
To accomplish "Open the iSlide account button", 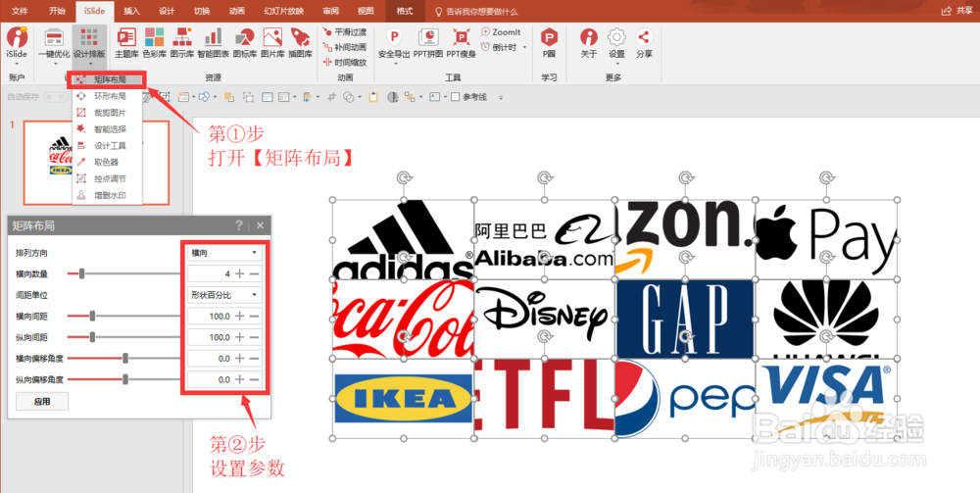I will pyautogui.click(x=18, y=44).
